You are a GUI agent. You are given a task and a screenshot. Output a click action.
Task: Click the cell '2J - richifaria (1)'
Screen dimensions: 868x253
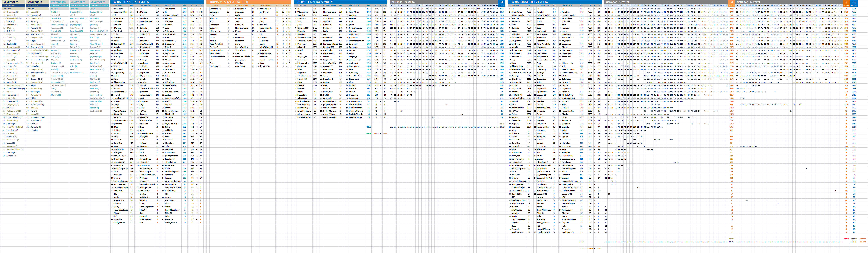(14, 25)
